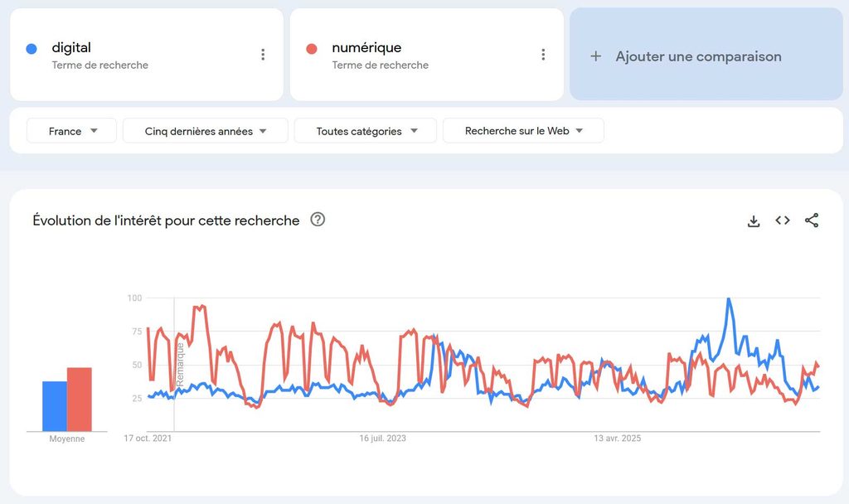Open the Recherche sur le Web dropdown

pyautogui.click(x=523, y=131)
